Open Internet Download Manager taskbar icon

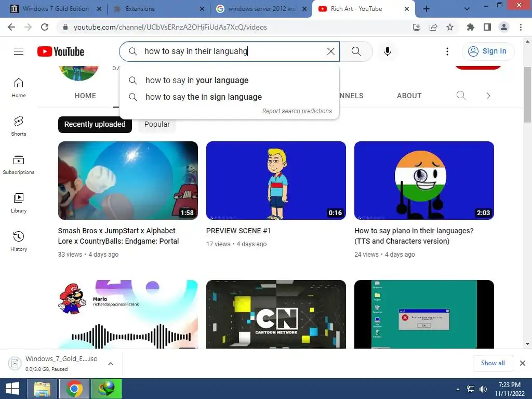pyautogui.click(x=107, y=389)
